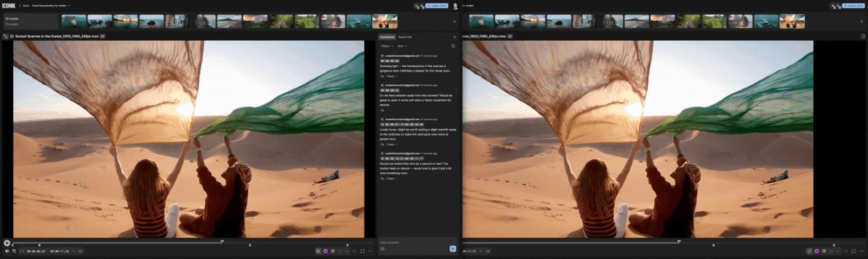Click the grid overlay icon in left player
Screen dimensions: 868x259
(x=333, y=251)
